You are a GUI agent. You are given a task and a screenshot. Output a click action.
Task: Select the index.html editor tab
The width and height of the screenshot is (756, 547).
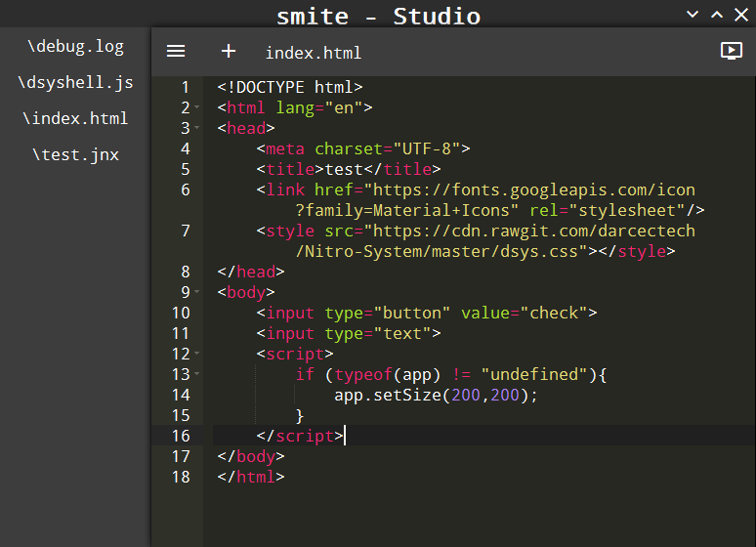pos(314,53)
